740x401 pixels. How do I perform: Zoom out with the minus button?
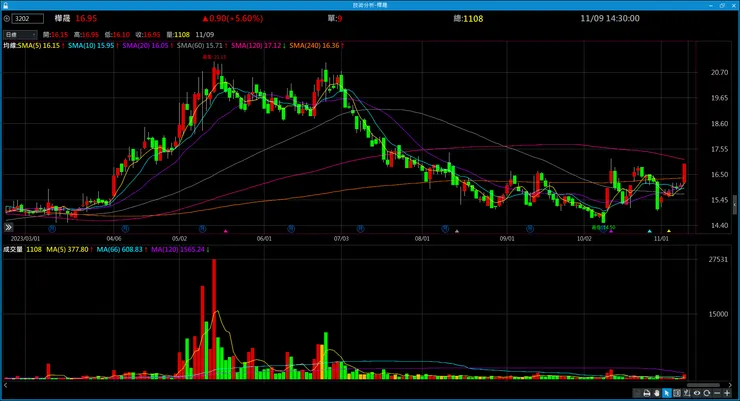(x=717, y=393)
